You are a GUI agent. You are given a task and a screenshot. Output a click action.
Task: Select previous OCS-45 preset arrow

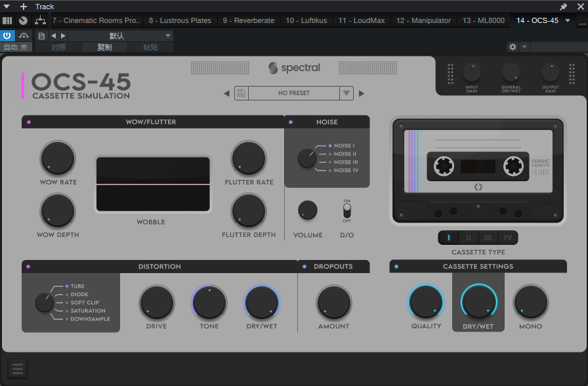click(226, 93)
